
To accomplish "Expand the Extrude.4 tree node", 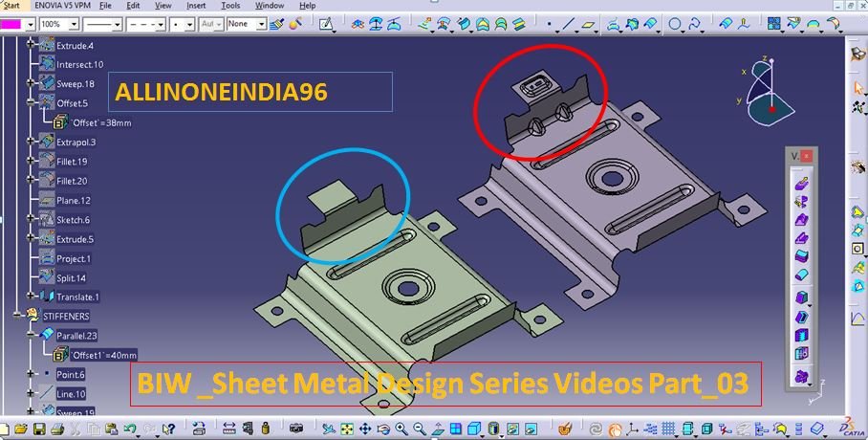I will click(x=31, y=44).
